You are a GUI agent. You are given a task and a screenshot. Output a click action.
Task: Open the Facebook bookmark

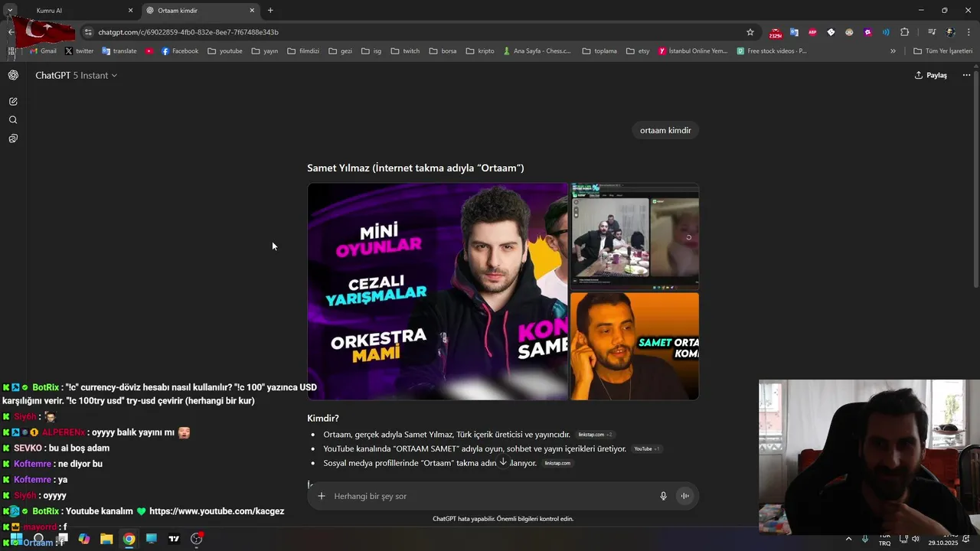coord(179,51)
